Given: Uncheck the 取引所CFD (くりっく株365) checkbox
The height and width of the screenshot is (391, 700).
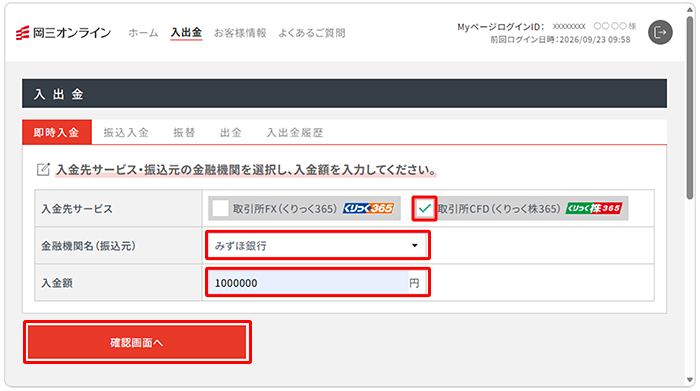Looking at the screenshot, I should 424,208.
